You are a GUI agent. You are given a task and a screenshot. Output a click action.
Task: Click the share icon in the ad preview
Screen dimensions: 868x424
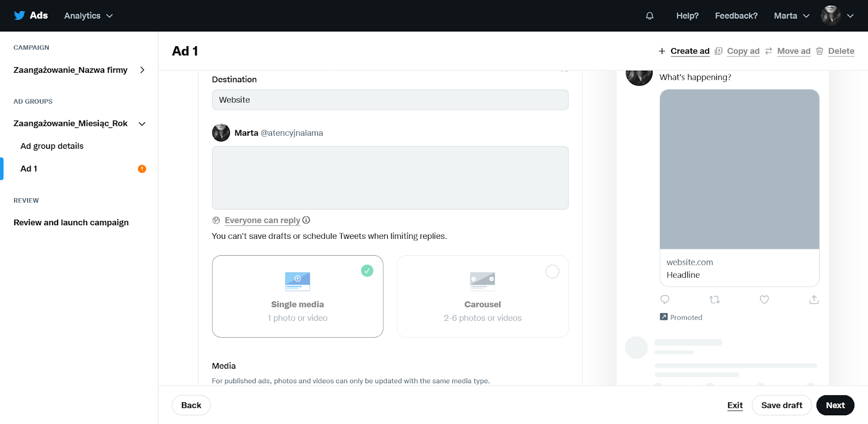coord(814,300)
